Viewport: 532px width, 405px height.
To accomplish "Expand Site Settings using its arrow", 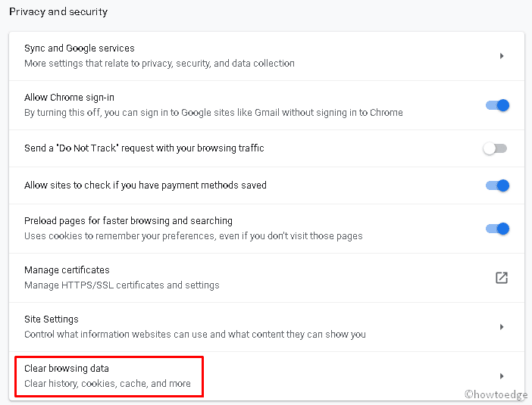I will click(502, 327).
